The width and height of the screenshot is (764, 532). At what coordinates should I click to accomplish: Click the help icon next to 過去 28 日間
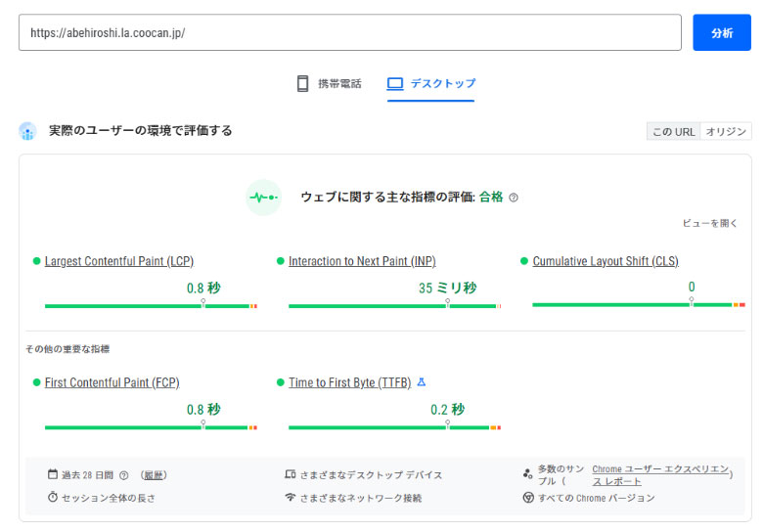[124, 475]
